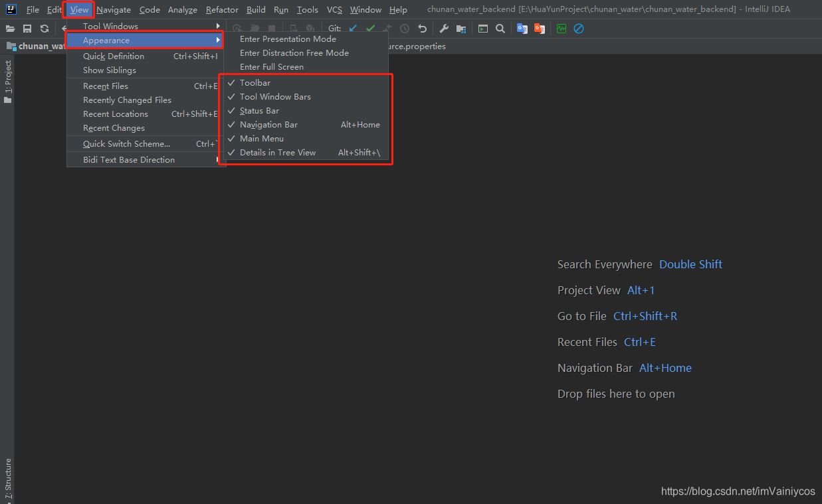The width and height of the screenshot is (822, 504).
Task: Click the chunan_water breadcrumb folder icon
Action: (x=11, y=46)
